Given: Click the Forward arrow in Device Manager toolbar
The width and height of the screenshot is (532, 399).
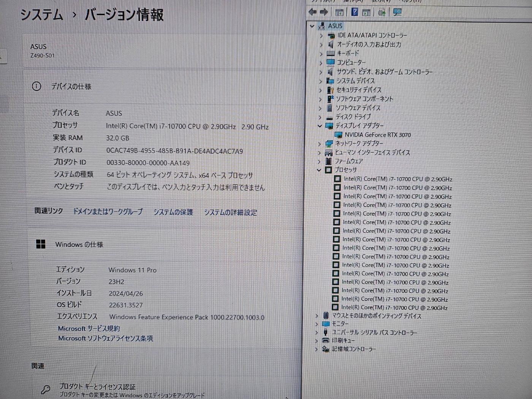Looking at the screenshot, I should tap(324, 12).
